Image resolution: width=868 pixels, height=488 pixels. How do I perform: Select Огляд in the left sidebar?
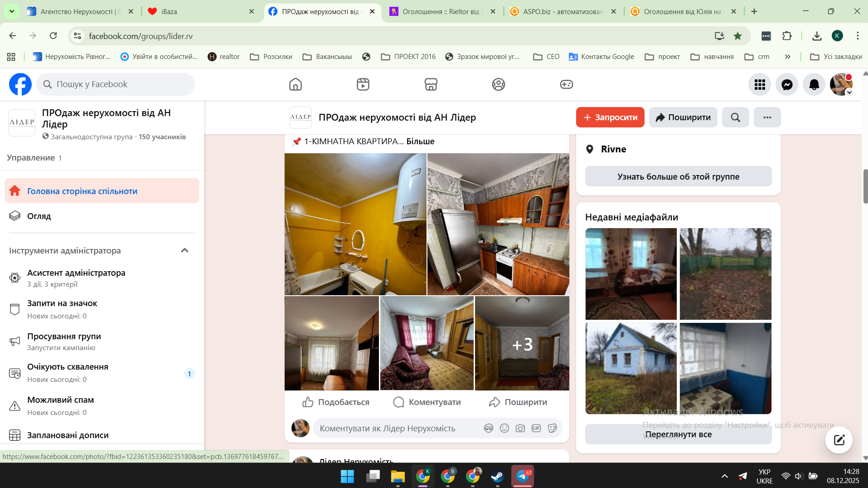coord(39,216)
